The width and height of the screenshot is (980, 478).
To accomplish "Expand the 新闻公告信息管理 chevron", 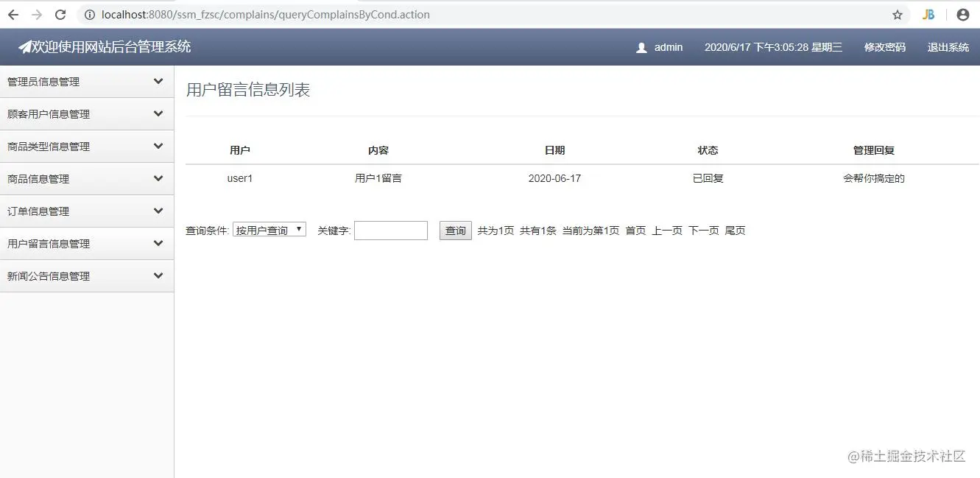I will pos(158,275).
